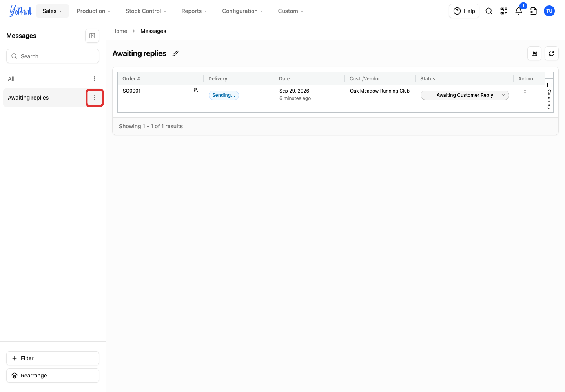565x392 pixels.
Task: Click Messages breadcrumb
Action: point(153,31)
